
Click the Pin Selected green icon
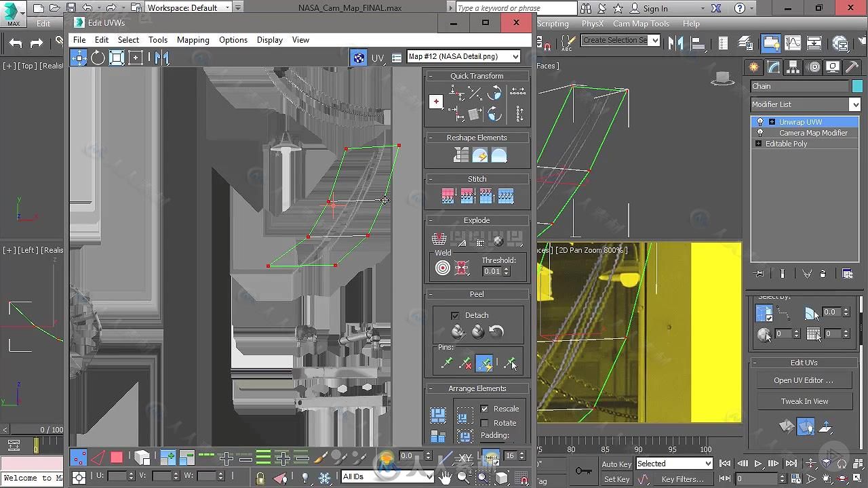pyautogui.click(x=446, y=364)
